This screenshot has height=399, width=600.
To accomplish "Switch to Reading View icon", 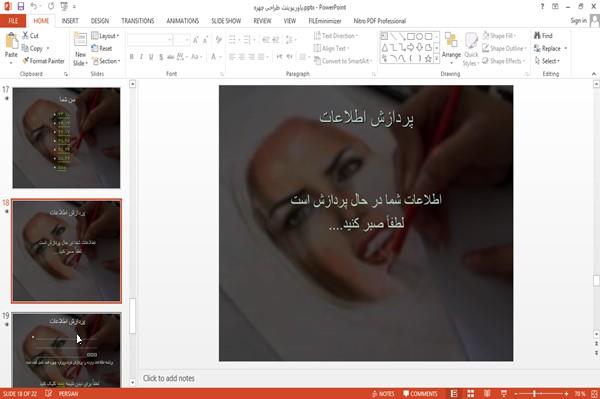I will click(487, 394).
